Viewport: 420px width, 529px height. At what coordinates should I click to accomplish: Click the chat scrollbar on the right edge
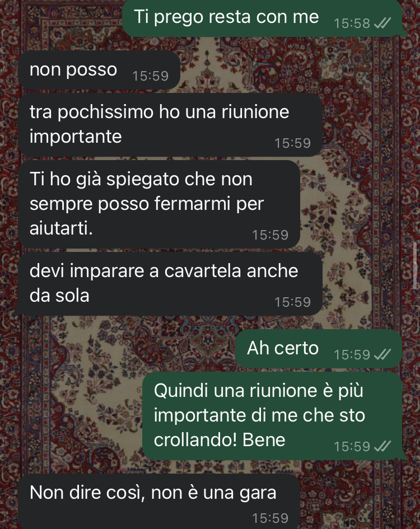416,265
